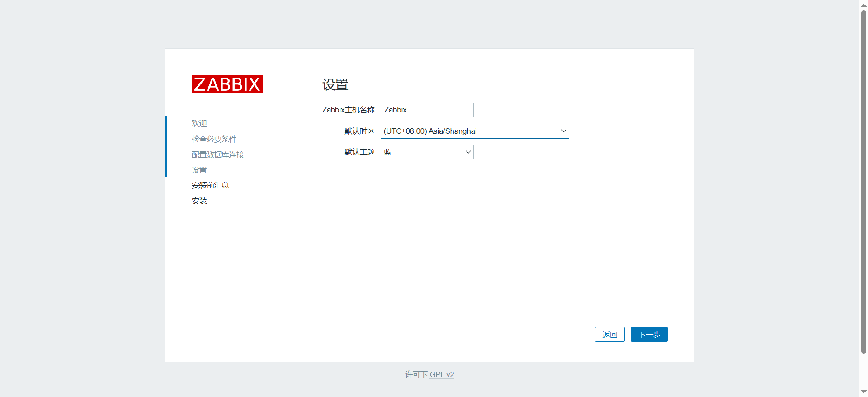
Task: Select the 安装 step in sidebar
Action: click(x=199, y=201)
